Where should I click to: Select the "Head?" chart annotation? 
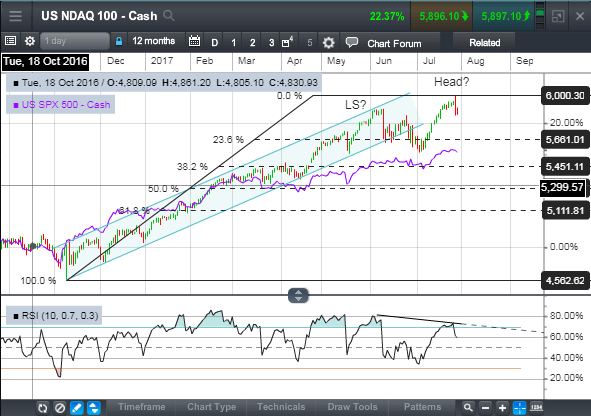pyautogui.click(x=452, y=82)
